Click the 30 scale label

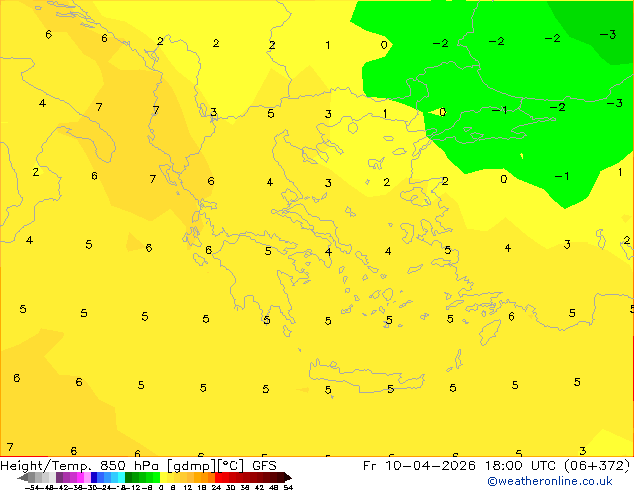(x=230, y=488)
